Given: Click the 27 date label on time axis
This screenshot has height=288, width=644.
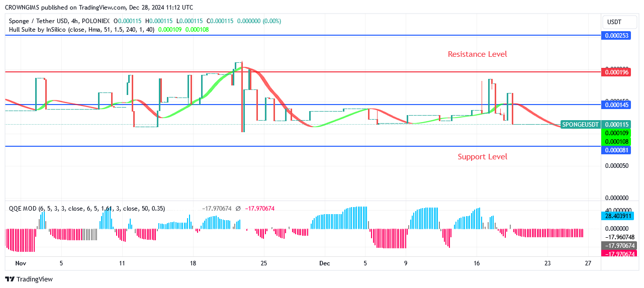Looking at the screenshot, I should coord(588,263).
